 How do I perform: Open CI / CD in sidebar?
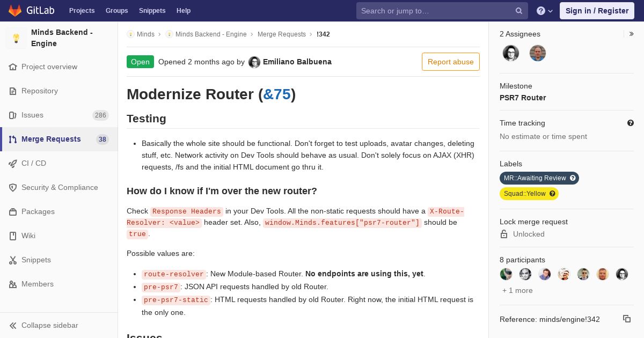click(x=34, y=163)
